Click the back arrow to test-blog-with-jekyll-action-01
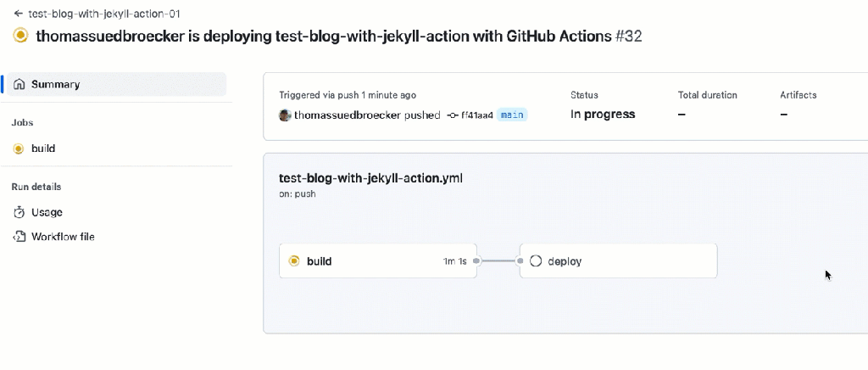This screenshot has width=868, height=370. 18,14
